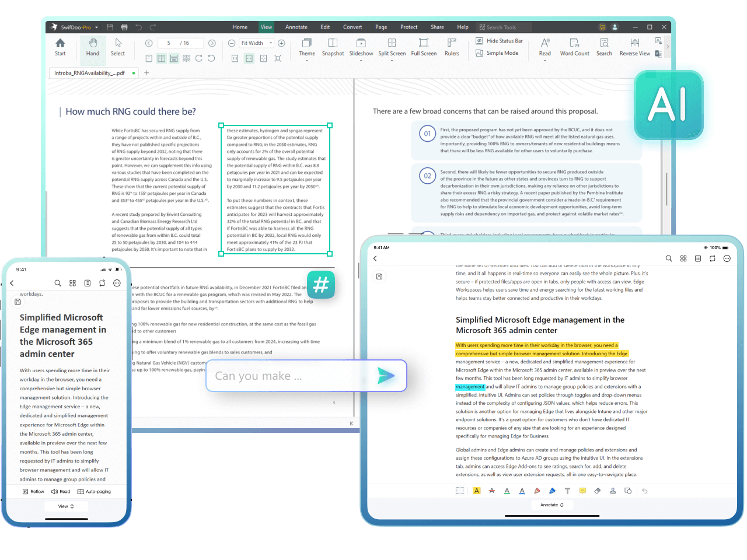The width and height of the screenshot is (747, 560).
Task: Click the large AI button
Action: click(x=668, y=105)
